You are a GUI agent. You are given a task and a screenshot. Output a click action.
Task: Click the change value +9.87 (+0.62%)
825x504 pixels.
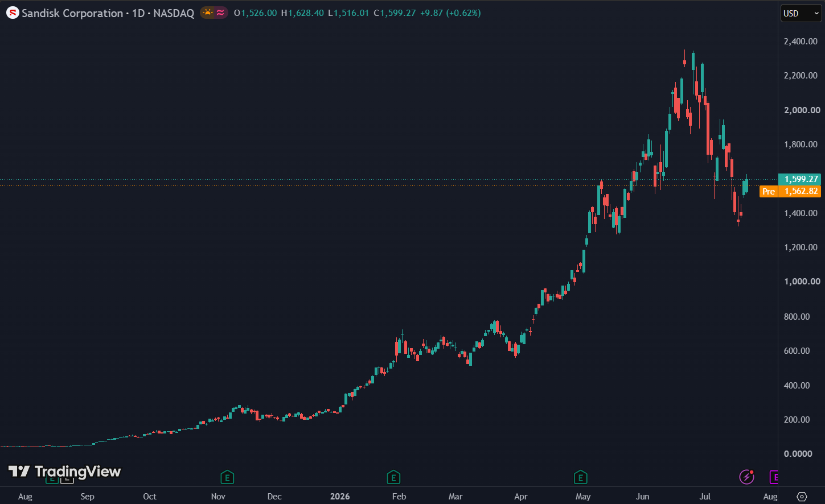pyautogui.click(x=450, y=13)
